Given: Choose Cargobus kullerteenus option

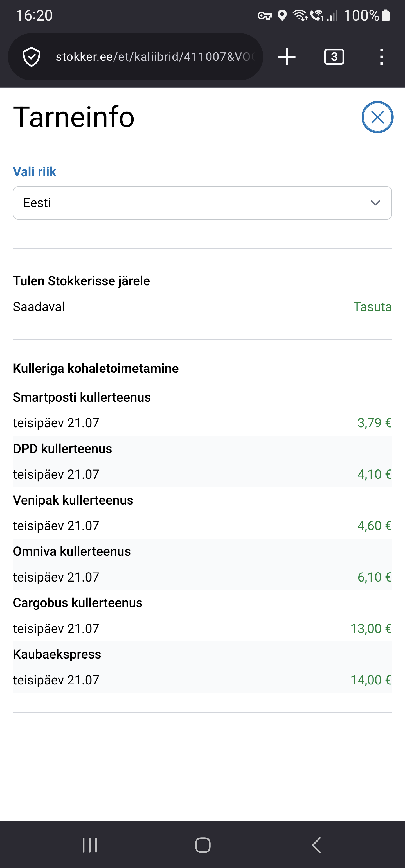Looking at the screenshot, I should (202, 616).
